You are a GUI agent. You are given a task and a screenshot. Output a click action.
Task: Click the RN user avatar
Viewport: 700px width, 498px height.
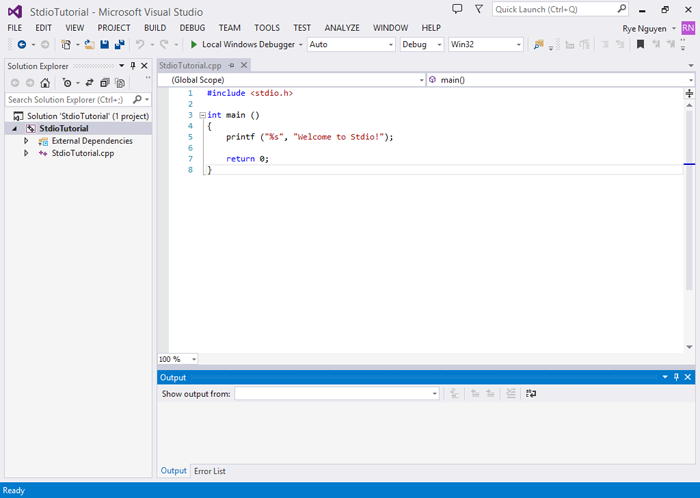coord(688,28)
